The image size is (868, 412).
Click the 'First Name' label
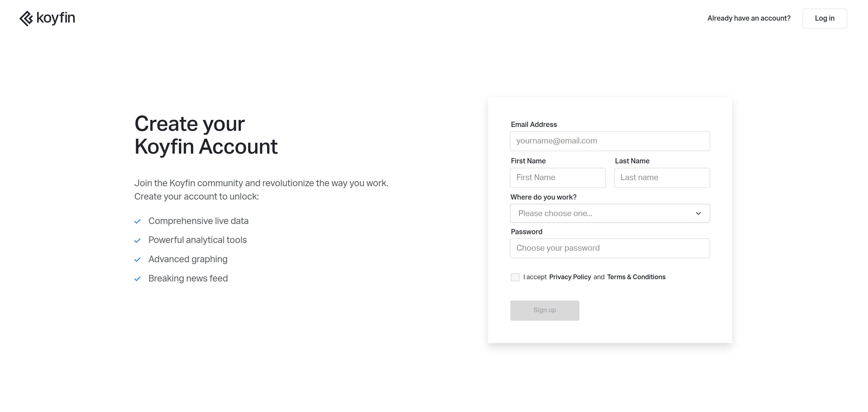pyautogui.click(x=528, y=161)
